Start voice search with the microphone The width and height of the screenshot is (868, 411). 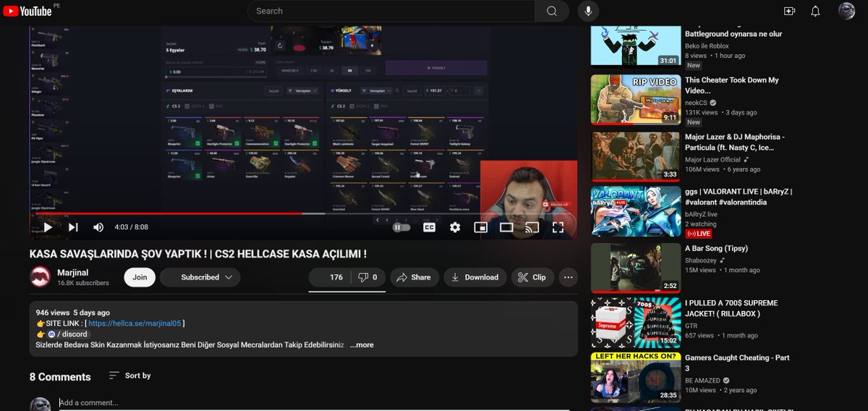(x=588, y=11)
